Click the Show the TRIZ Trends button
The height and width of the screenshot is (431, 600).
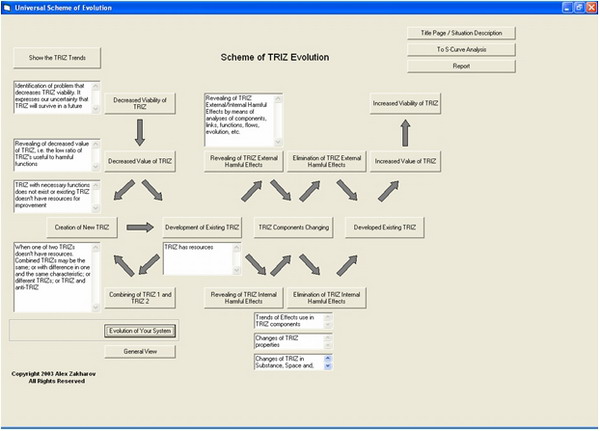coord(57,58)
